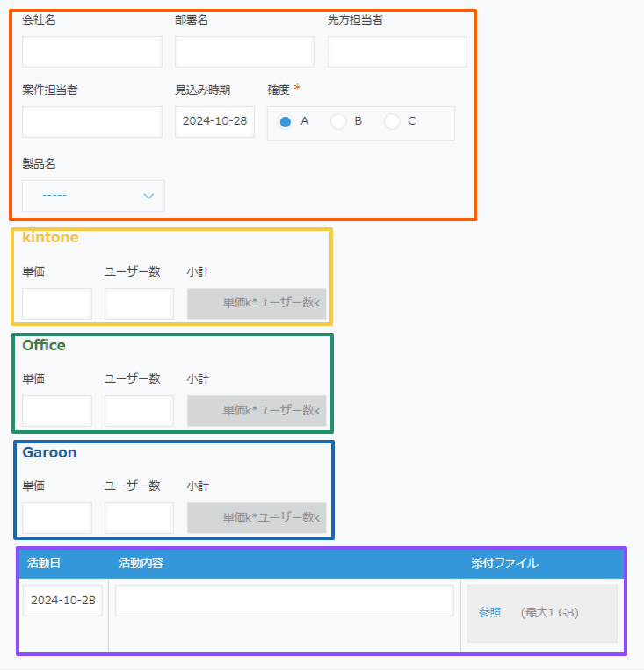
Task: Click the 確度 field label
Action: pos(279,90)
